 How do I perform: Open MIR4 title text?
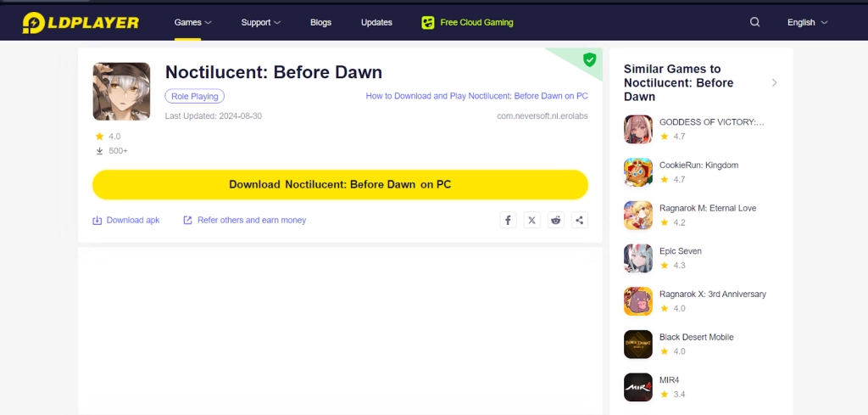(x=670, y=380)
